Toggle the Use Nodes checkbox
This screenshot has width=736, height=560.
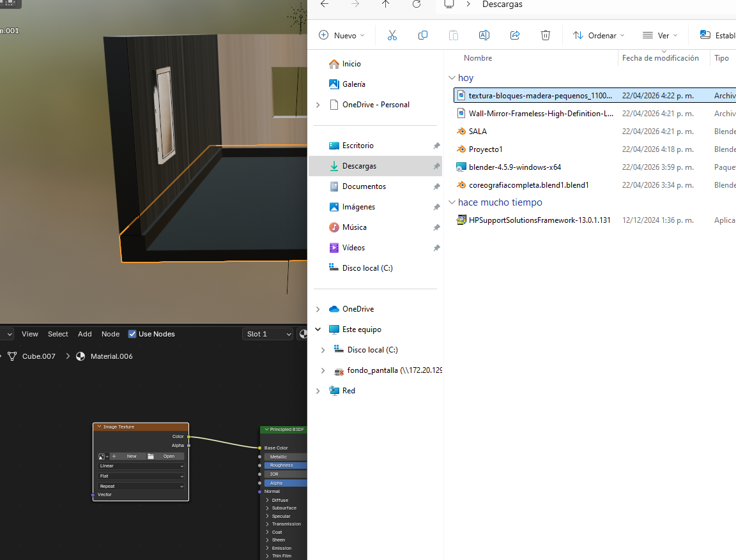[132, 334]
